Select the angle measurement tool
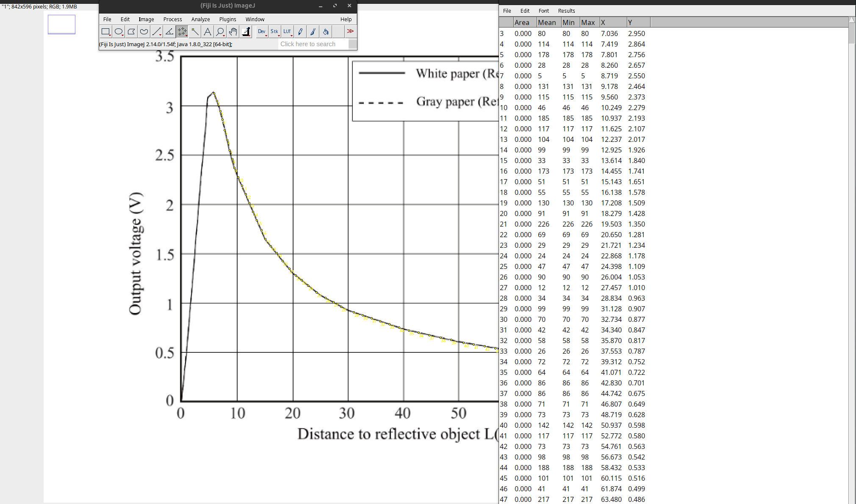The image size is (856, 504). (169, 31)
